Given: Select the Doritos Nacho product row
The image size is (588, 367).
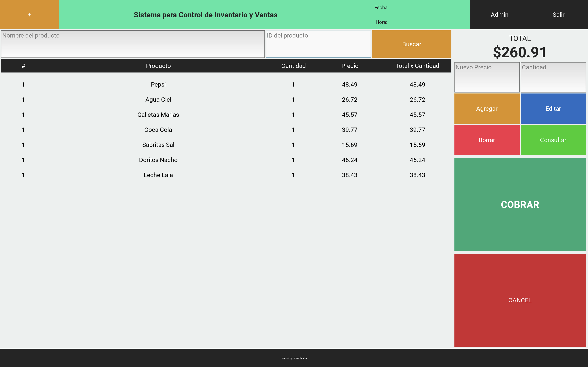Looking at the screenshot, I should click(x=158, y=160).
